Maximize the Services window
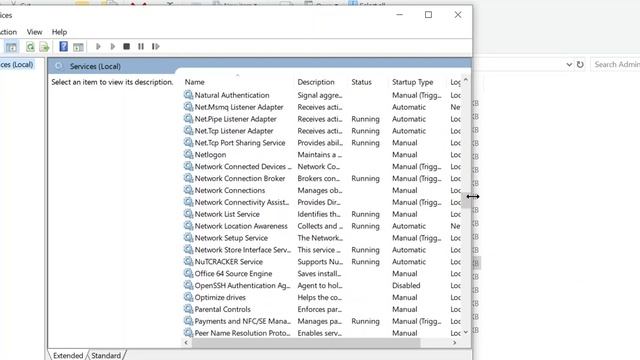Screen dimensions: 640x360 [x=428, y=15]
